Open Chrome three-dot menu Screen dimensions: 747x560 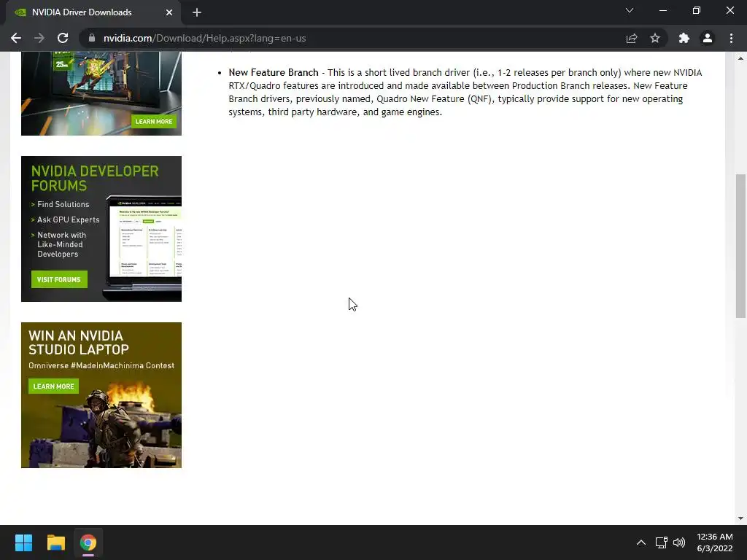[x=731, y=38]
